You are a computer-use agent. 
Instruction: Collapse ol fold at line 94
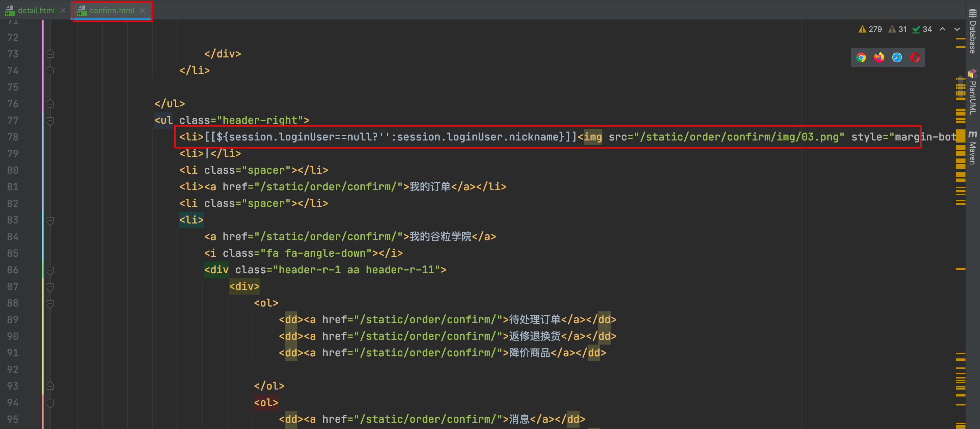(x=50, y=403)
